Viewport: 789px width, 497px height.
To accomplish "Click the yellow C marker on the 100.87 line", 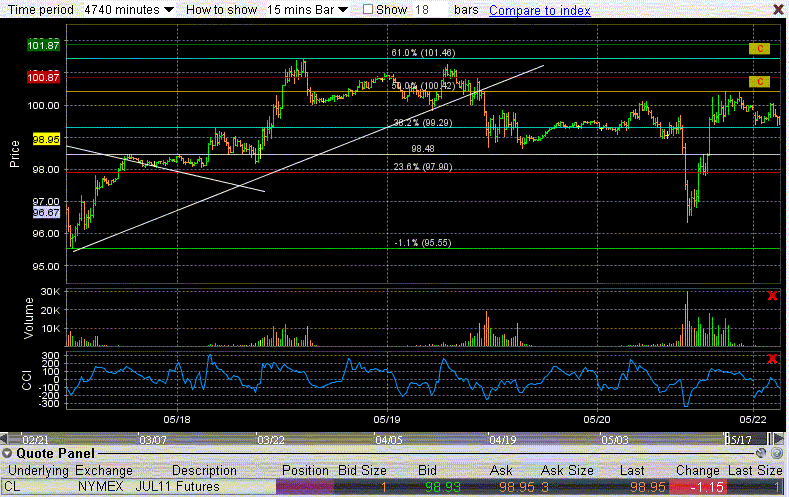I will point(759,81).
